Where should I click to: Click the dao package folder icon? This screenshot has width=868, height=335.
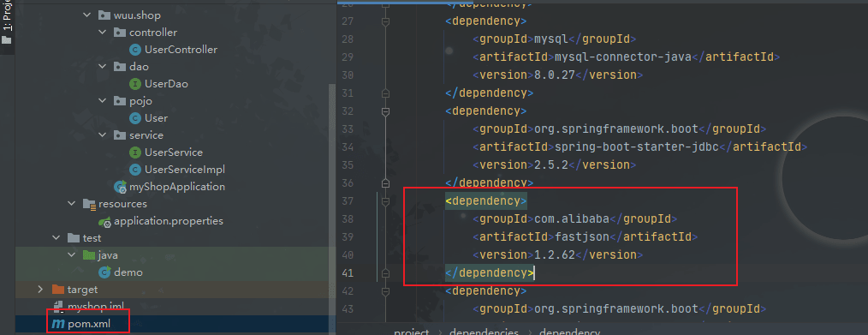click(x=120, y=67)
